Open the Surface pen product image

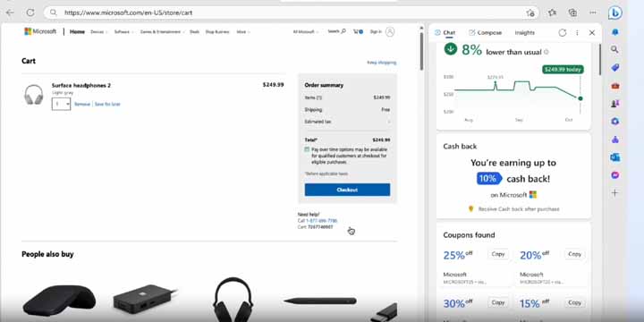(x=320, y=301)
